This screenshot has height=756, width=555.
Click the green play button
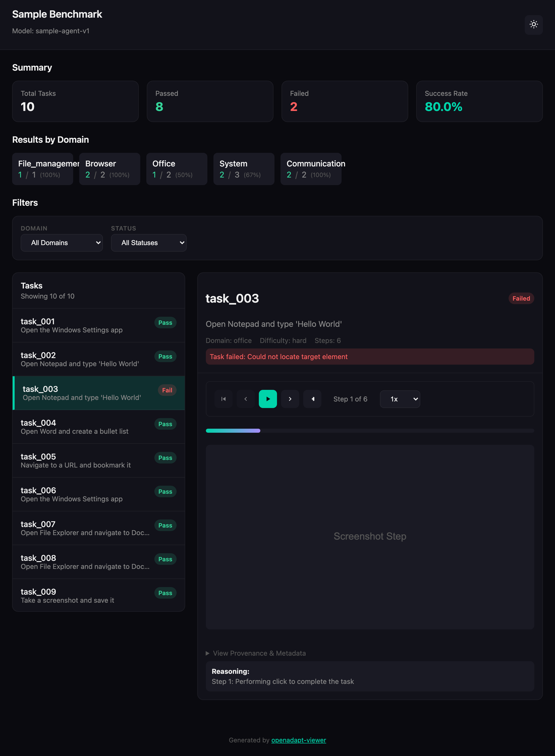pos(268,399)
